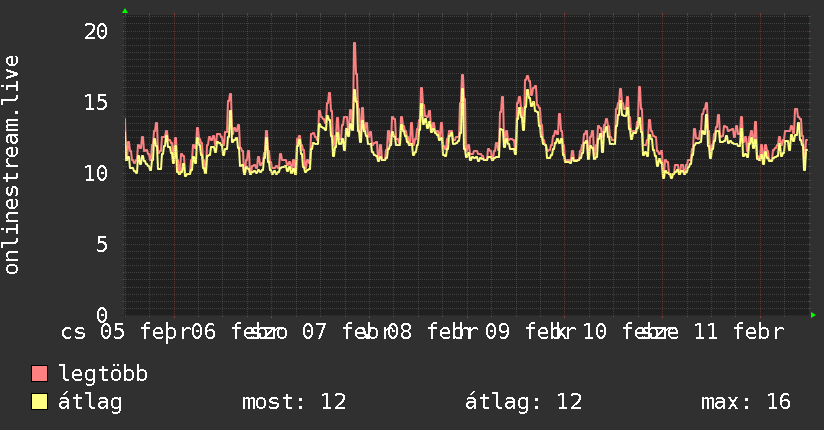Viewport: 824px width, 430px height.
Task: Click the 'max: 16' statistic value
Action: point(746,402)
